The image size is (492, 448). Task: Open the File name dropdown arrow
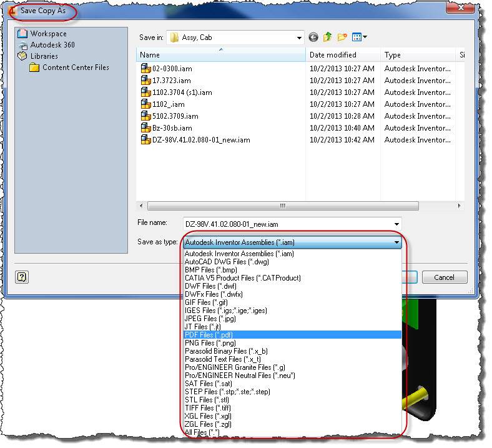coord(396,224)
